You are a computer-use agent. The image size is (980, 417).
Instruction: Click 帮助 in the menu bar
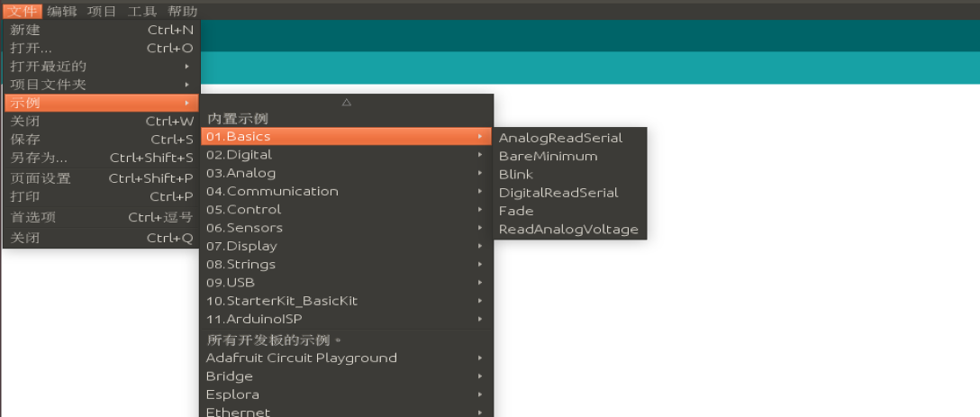[183, 11]
